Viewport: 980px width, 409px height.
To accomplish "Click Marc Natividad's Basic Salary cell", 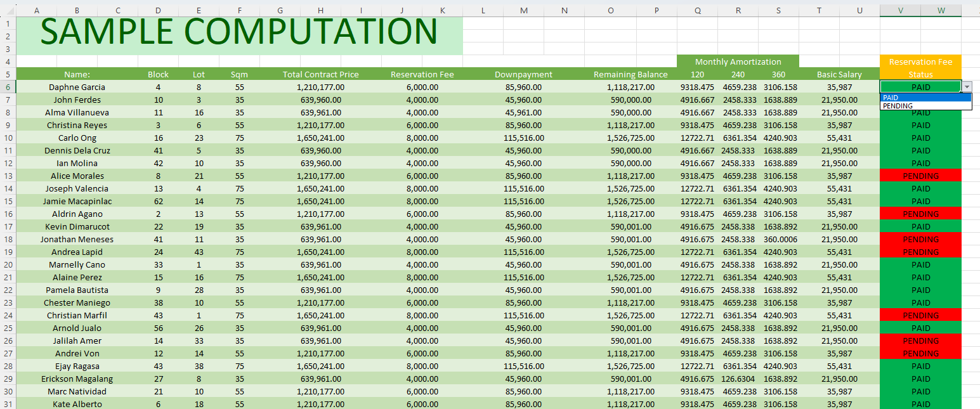I will (839, 391).
